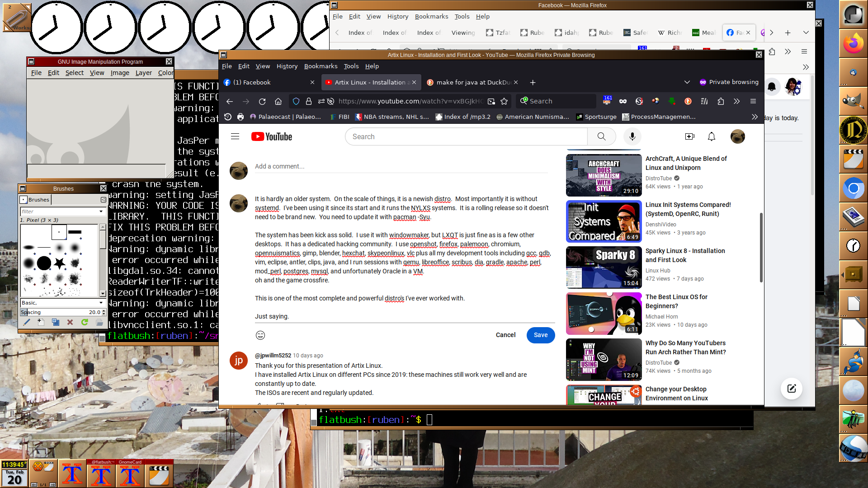The width and height of the screenshot is (868, 488).
Task: Go back in private Firefox window
Action: pyautogui.click(x=230, y=101)
